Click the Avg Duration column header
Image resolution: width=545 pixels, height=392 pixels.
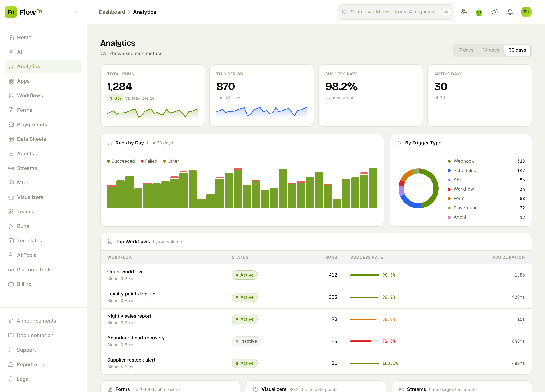point(508,257)
